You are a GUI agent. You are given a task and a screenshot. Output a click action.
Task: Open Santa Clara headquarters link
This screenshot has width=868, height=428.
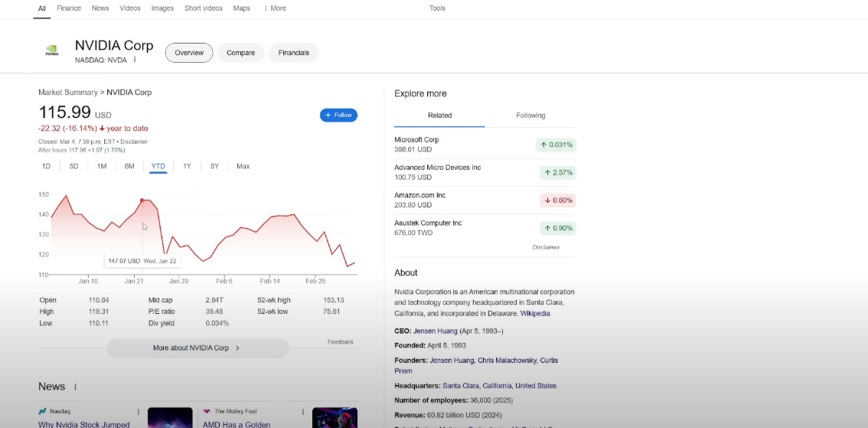(499, 386)
